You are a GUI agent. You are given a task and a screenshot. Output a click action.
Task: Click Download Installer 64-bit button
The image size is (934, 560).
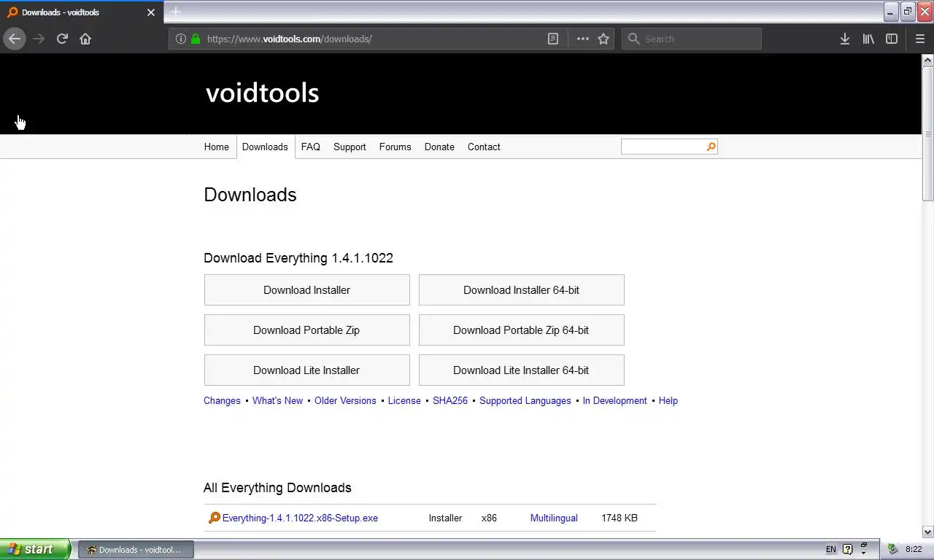pyautogui.click(x=521, y=289)
